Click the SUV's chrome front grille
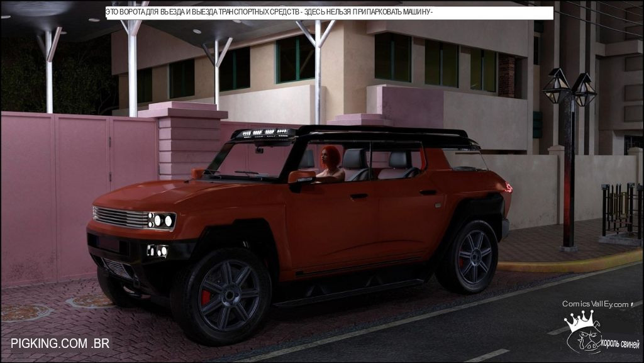Image resolution: width=644 pixels, height=363 pixels. [x=119, y=217]
